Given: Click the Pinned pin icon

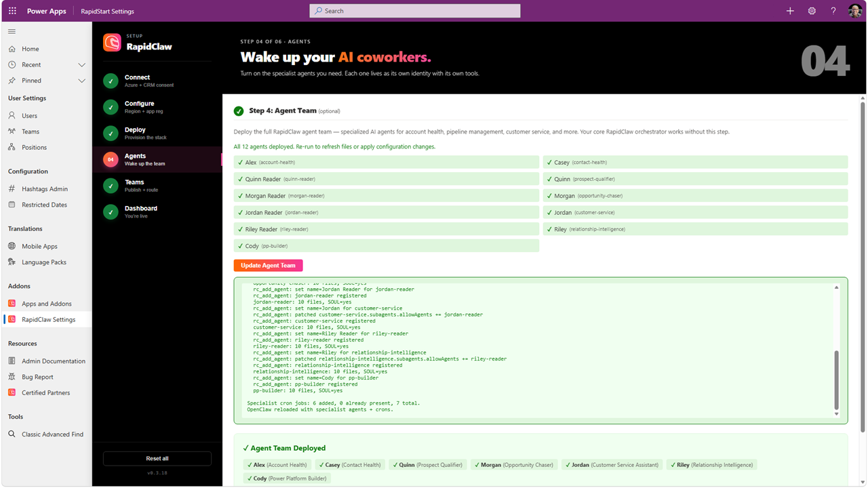Looking at the screenshot, I should [x=12, y=80].
